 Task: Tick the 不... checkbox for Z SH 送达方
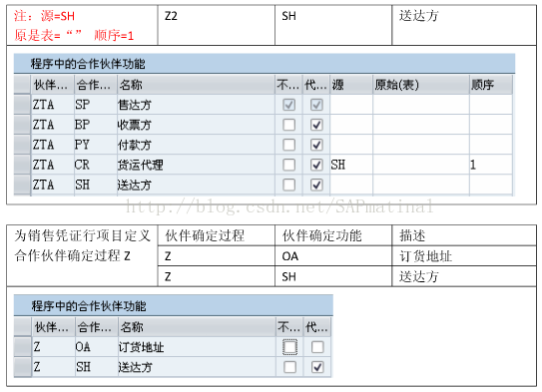(x=289, y=367)
